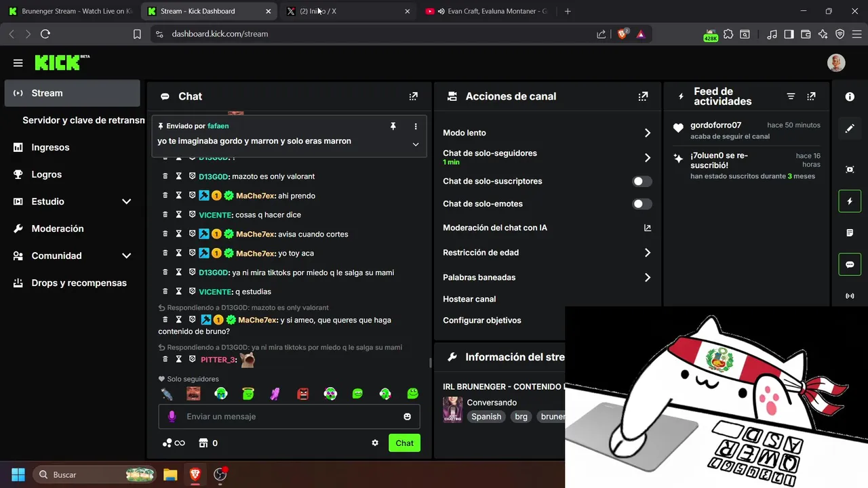This screenshot has width=868, height=488.
Task: Insert the red angry face emote
Action: tap(303, 394)
